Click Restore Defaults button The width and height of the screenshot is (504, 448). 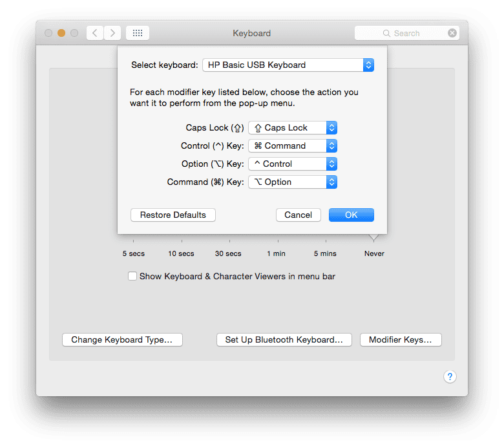tap(173, 215)
